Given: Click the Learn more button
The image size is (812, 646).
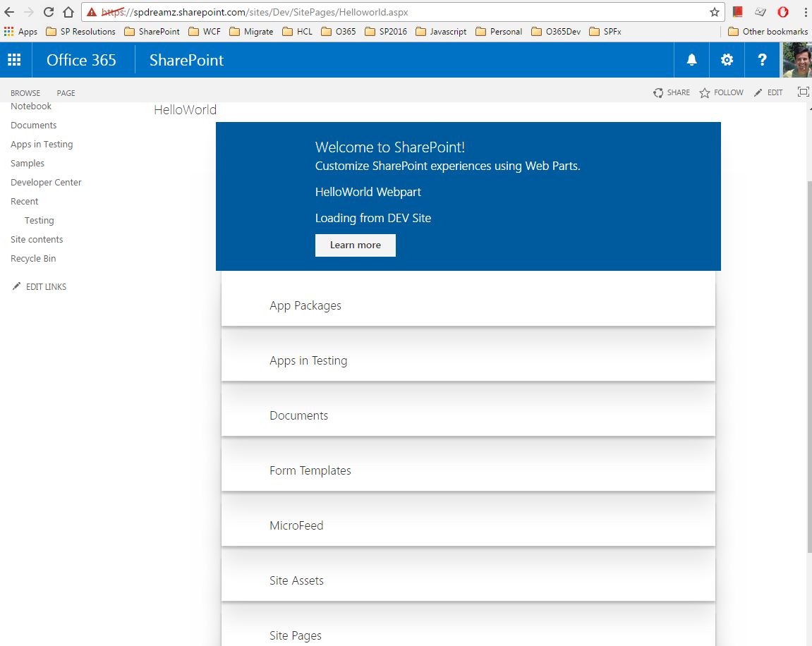Looking at the screenshot, I should click(355, 245).
